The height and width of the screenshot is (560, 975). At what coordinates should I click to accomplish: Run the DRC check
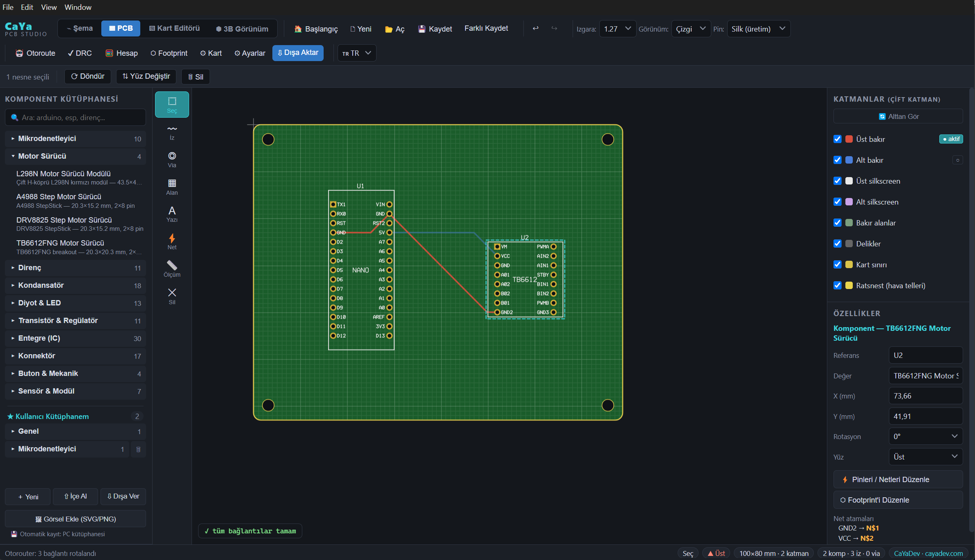80,53
